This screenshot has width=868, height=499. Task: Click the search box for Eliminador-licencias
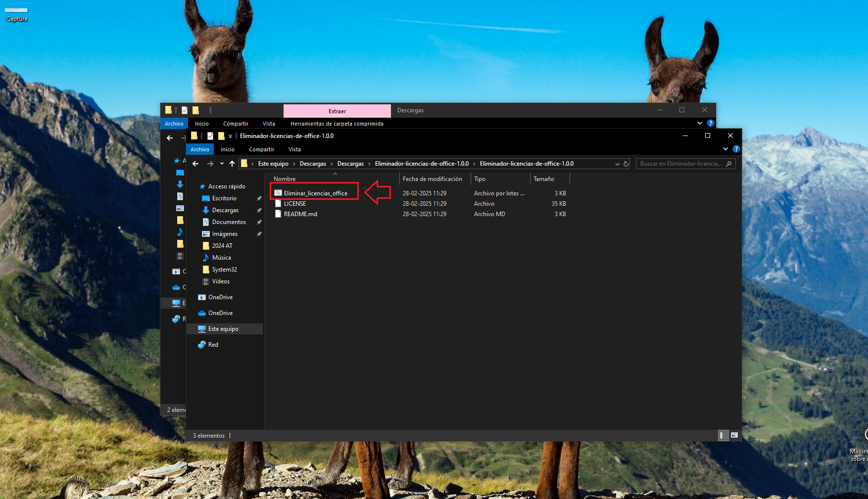680,164
